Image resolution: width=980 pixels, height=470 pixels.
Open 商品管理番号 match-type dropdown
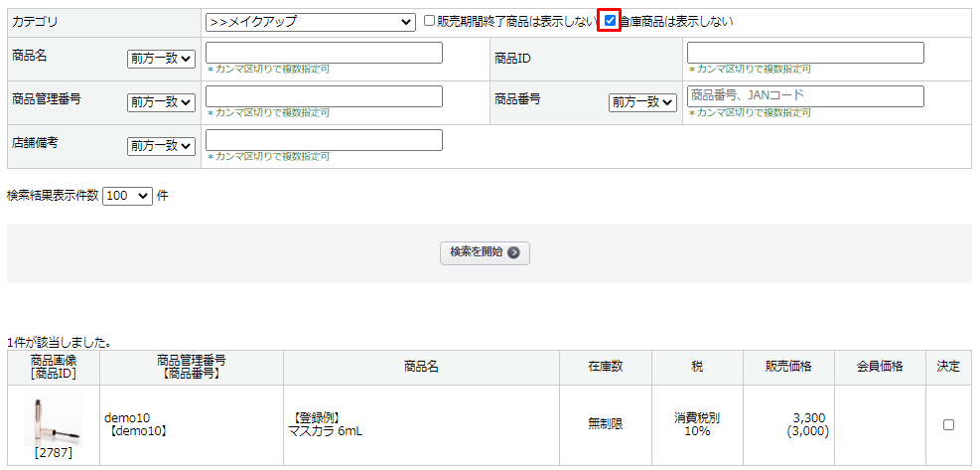point(161,102)
